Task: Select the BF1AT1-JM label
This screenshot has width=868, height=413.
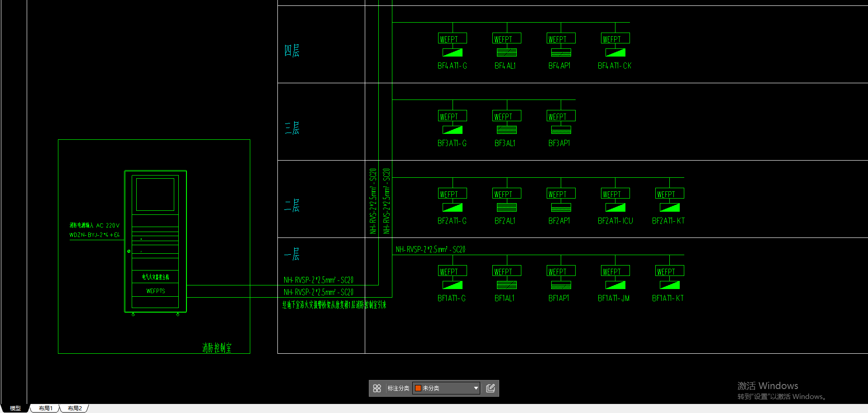Action: [614, 298]
